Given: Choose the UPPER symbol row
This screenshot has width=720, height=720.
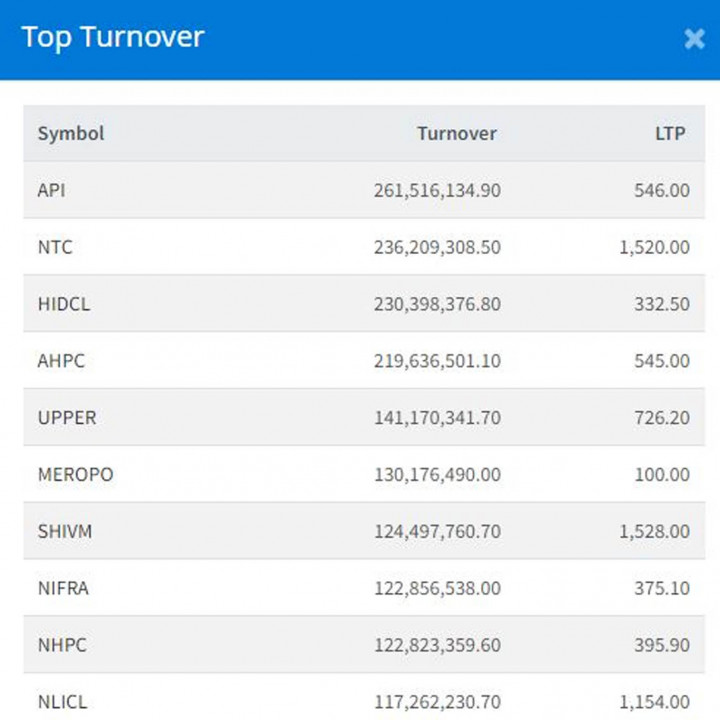Looking at the screenshot, I should tap(65, 418).
